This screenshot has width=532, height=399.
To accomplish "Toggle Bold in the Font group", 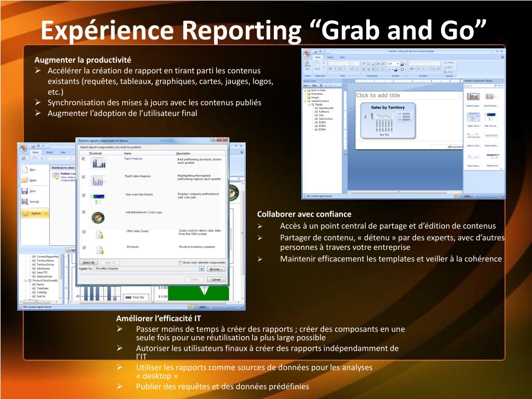I will (330, 69).
